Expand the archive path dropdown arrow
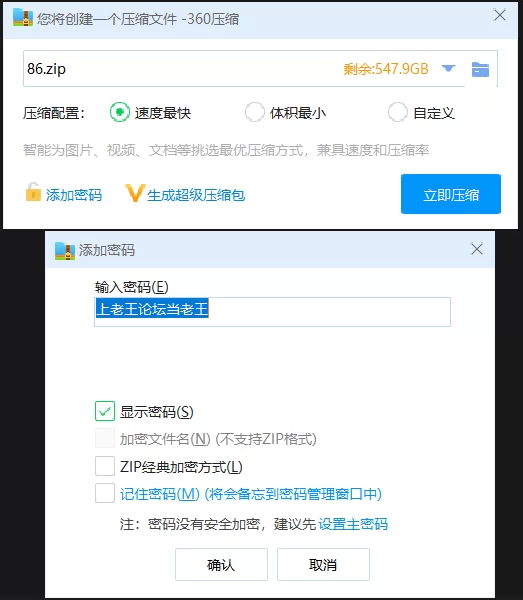This screenshot has width=523, height=600. pyautogui.click(x=448, y=69)
